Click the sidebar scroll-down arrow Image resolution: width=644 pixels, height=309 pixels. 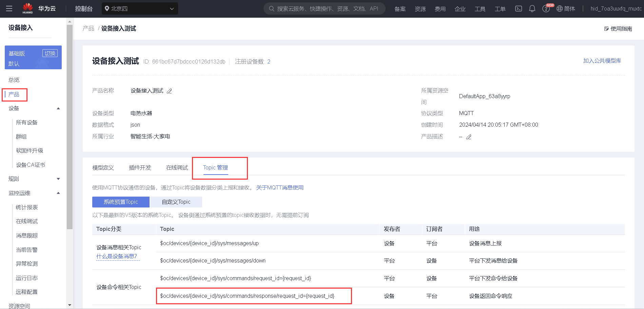[70, 305]
